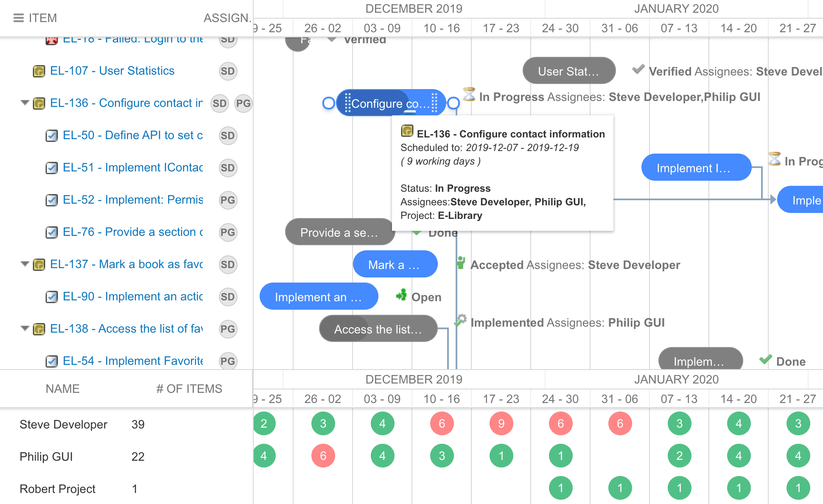
Task: Open the EL-107 User Statistics link
Action: tap(112, 71)
